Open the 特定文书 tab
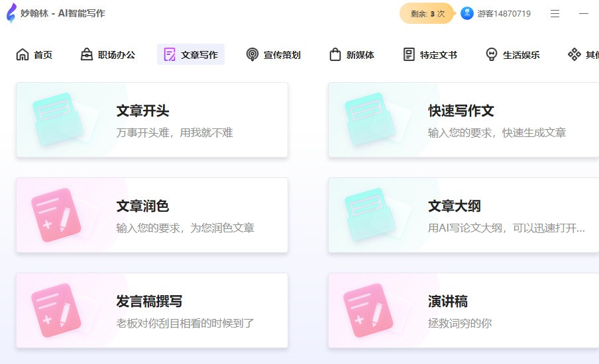 tap(430, 54)
